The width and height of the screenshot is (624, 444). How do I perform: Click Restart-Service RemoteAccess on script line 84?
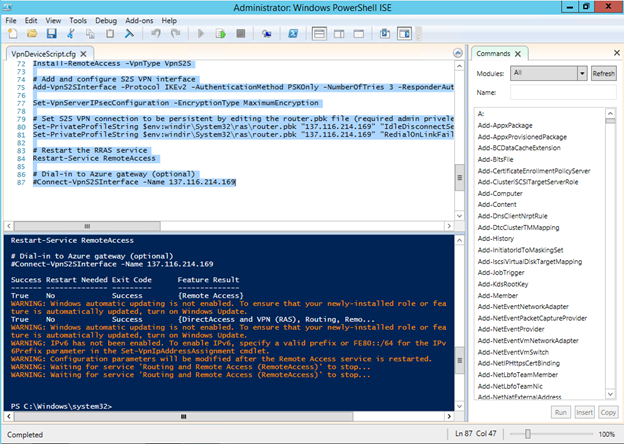pyautogui.click(x=94, y=158)
